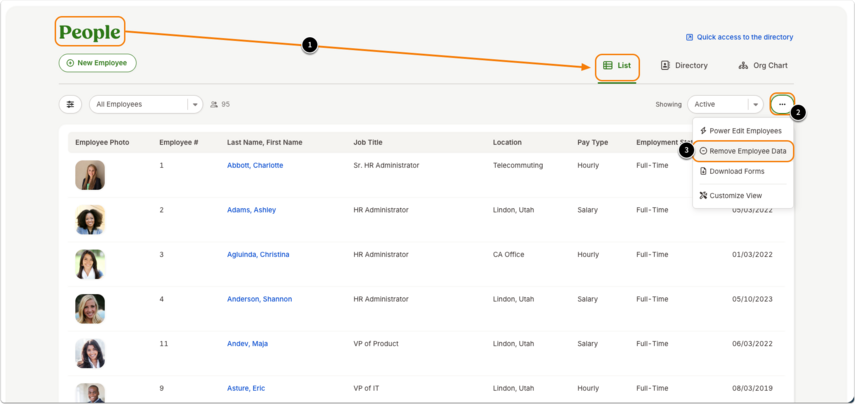
Task: Expand the All Employees dropdown
Action: [x=146, y=104]
